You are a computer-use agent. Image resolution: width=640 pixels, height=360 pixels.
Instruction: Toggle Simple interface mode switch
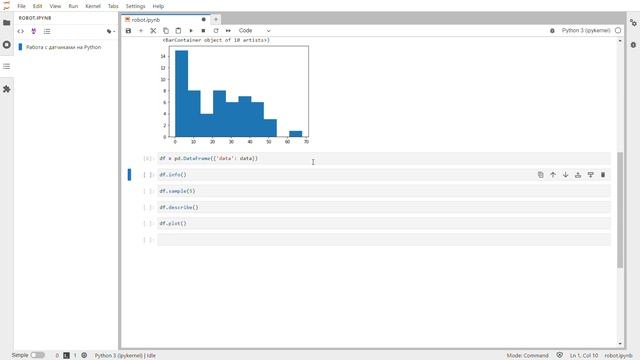pyautogui.click(x=38, y=355)
